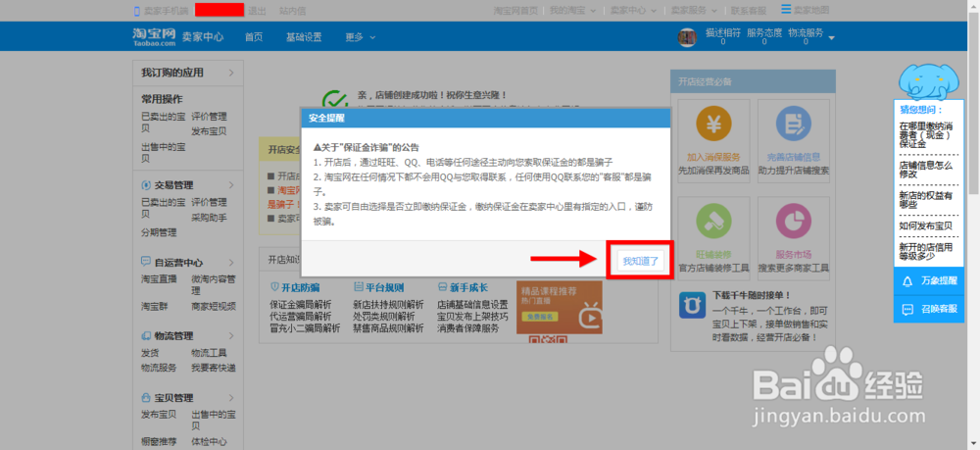The width and height of the screenshot is (980, 450).
Task: Open 禁售商品规则解析 article
Action: click(388, 328)
